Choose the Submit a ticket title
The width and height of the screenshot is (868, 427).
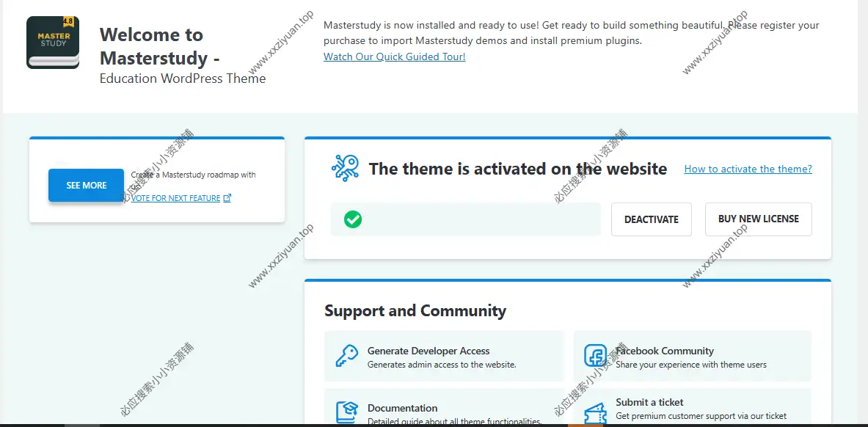click(x=649, y=402)
